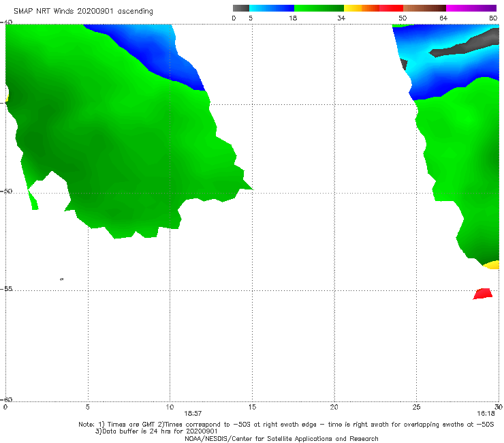504x443 pixels.
Task: Click the note line starting 'Note: 1) Times are GMT'
Action: point(286,425)
